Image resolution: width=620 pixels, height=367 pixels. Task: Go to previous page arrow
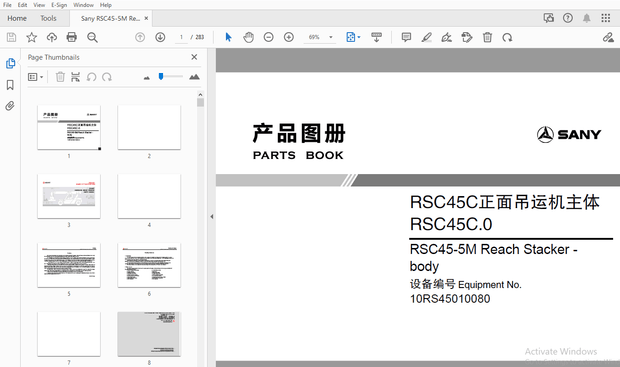140,37
